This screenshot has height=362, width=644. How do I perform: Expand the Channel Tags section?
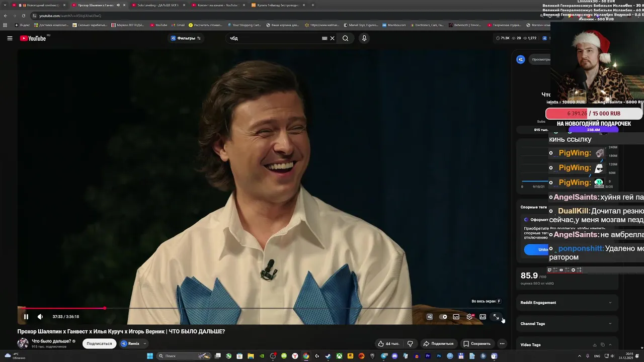click(x=566, y=324)
